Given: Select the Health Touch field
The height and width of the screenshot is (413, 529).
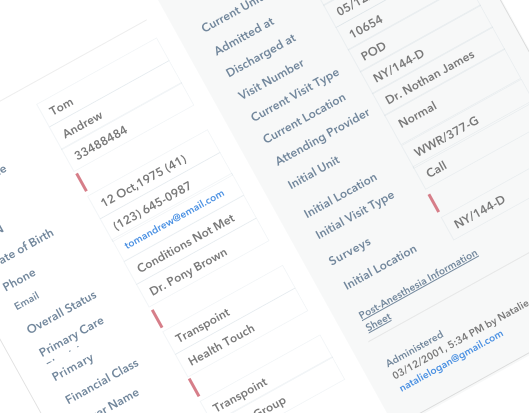Looking at the screenshot, I should point(242,332).
